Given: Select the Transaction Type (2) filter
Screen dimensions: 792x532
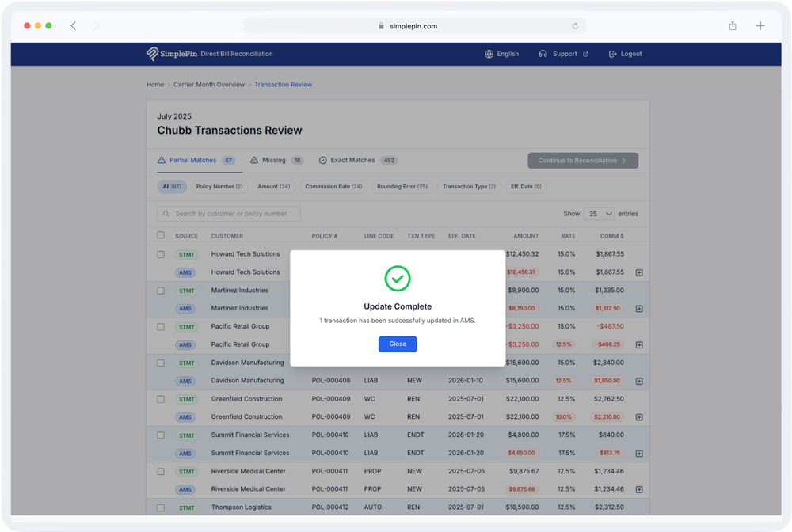Looking at the screenshot, I should click(469, 187).
